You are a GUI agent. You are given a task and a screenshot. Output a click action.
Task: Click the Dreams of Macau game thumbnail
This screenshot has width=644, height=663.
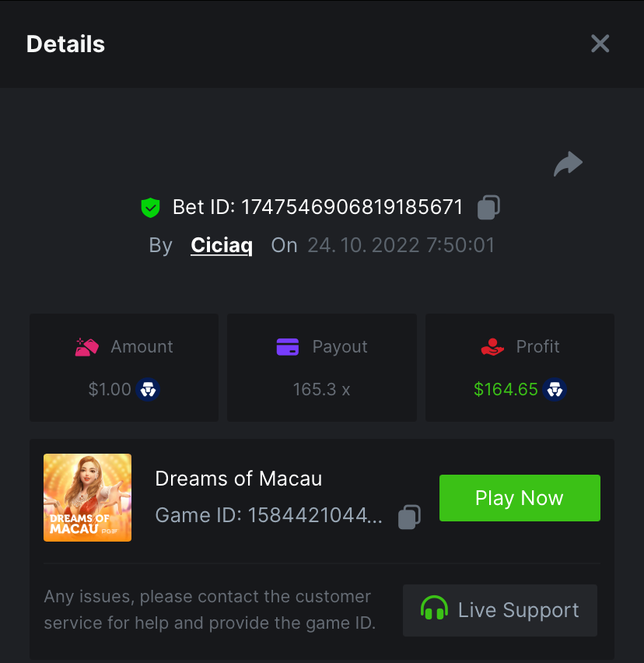(x=87, y=497)
